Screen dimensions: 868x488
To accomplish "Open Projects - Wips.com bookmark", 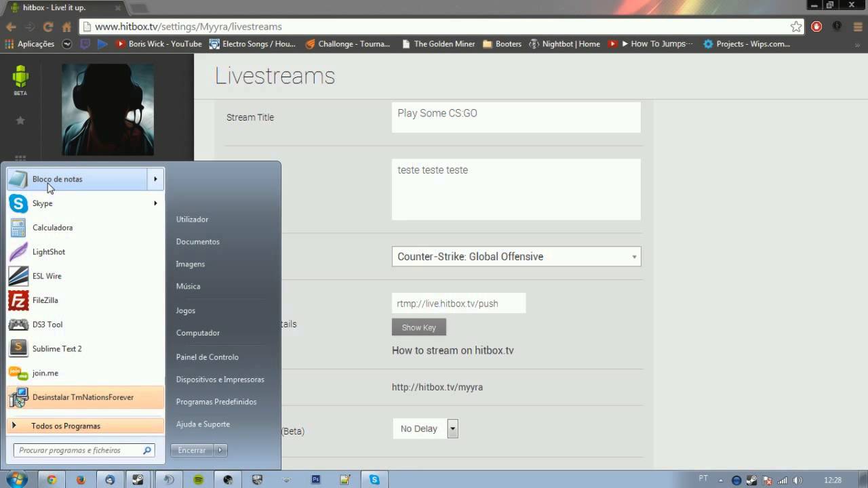I will click(x=747, y=44).
